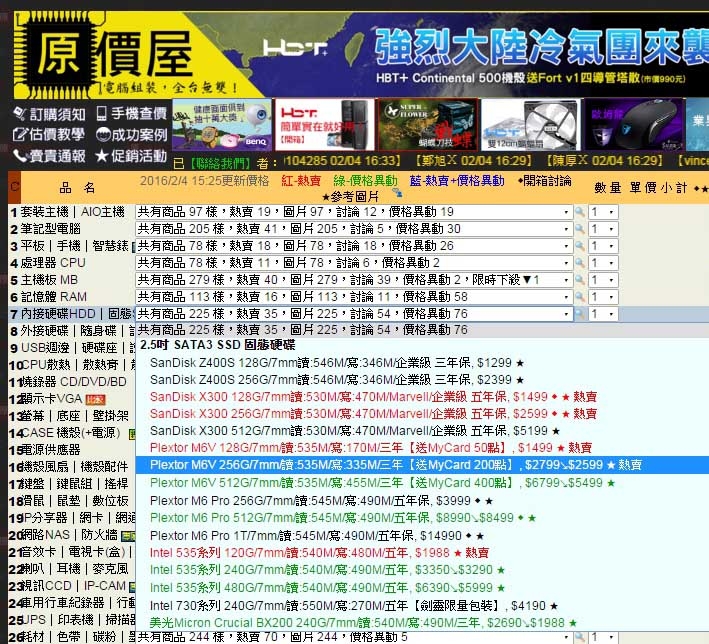Open the HBT 12cm fan ad thumbnail
Image resolution: width=709 pixels, height=644 pixels.
[531, 124]
